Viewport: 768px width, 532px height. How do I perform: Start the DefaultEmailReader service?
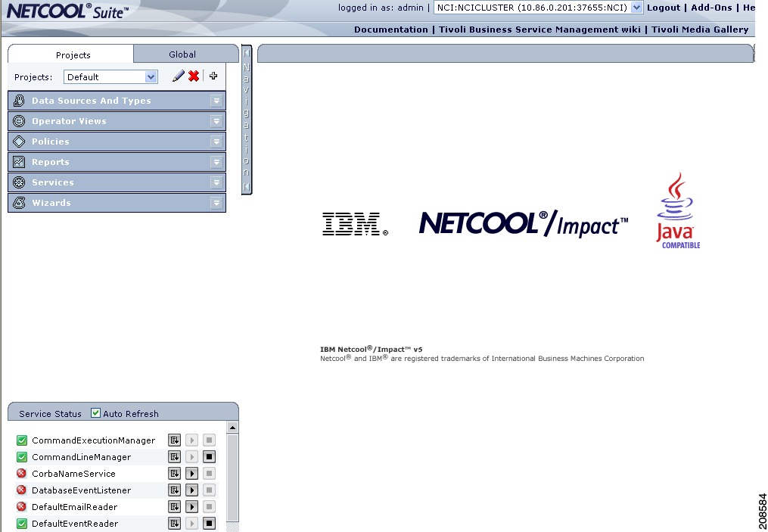(x=191, y=507)
